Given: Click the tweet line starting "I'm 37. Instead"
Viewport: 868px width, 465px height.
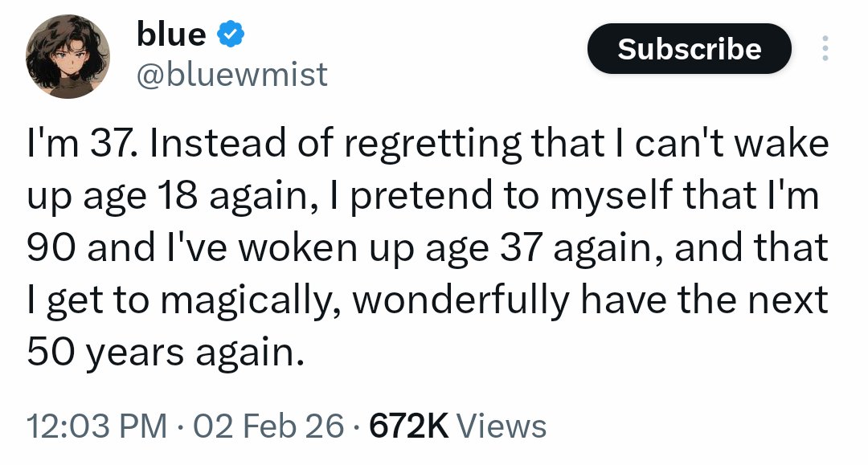Looking at the screenshot, I should (x=427, y=145).
